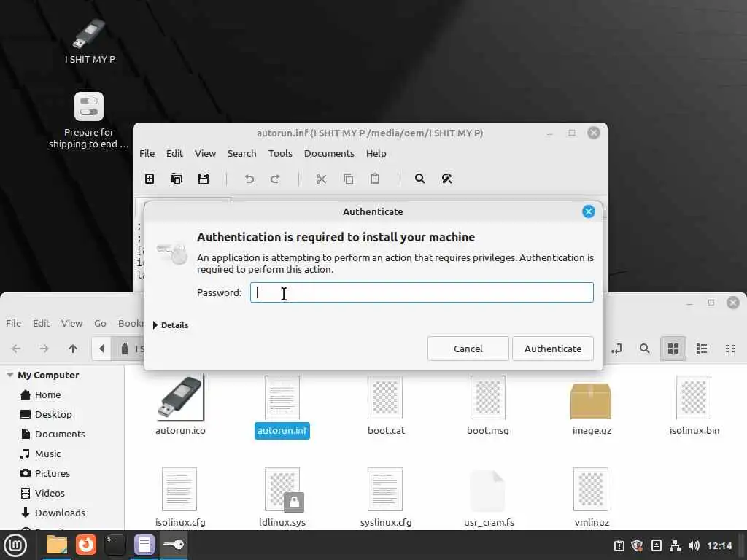Screen dimensions: 747x560
Task: Open the Linux Mint start menu
Action: click(x=15, y=545)
